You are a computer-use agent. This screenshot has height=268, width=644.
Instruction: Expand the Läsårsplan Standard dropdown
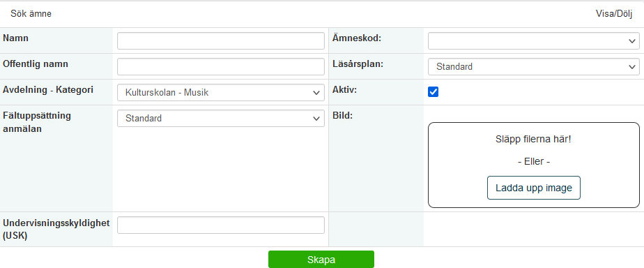pyautogui.click(x=533, y=66)
